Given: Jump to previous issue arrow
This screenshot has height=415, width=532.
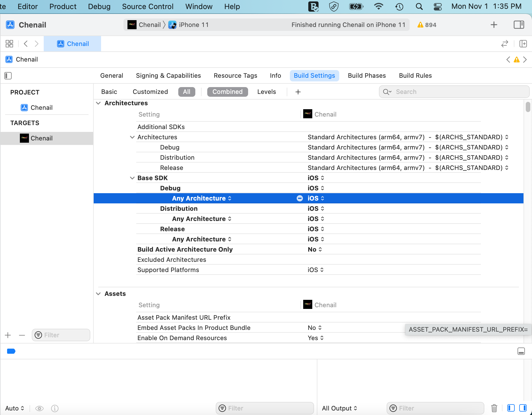Looking at the screenshot, I should [508, 60].
